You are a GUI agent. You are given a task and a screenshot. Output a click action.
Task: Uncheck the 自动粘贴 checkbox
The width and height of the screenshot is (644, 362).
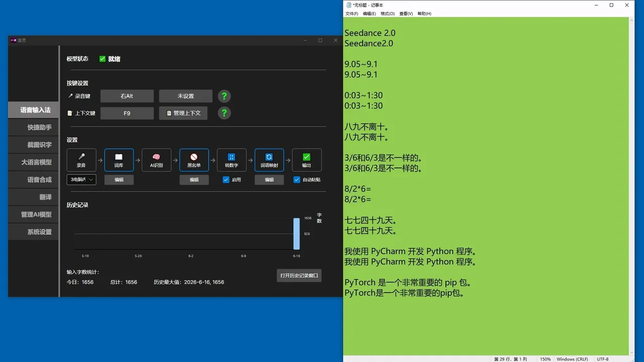pos(297,179)
